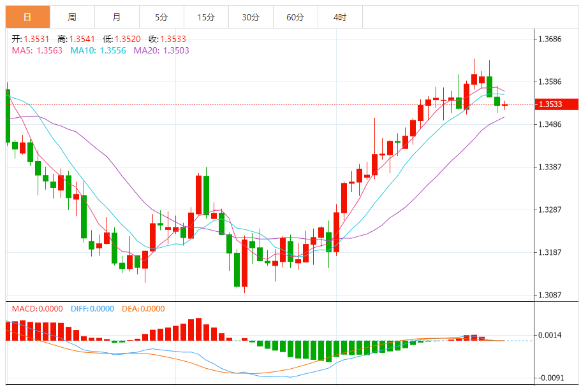Click the red 1.3533 current price tag
The width and height of the screenshot is (588, 386).
[x=557, y=104]
